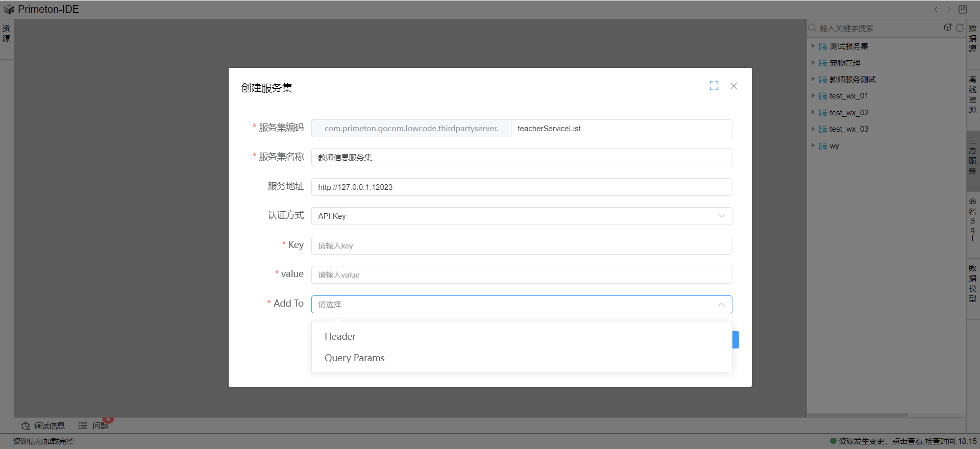Click the fullscreen icon in the dialog header
Viewport: 980px width, 449px height.
pyautogui.click(x=714, y=86)
